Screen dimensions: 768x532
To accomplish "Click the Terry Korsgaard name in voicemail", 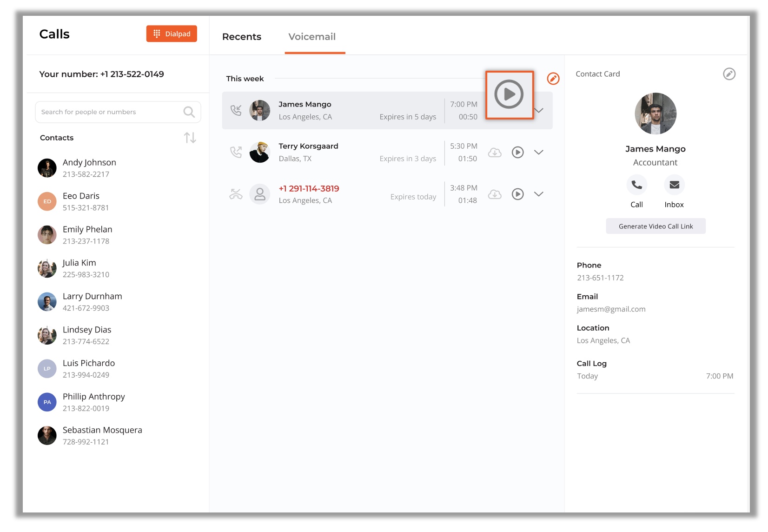I will (308, 146).
